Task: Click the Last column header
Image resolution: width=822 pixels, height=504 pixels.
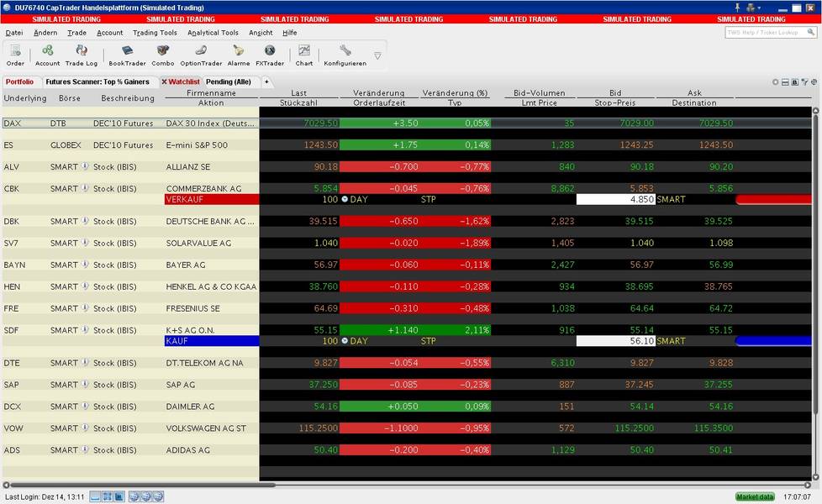Action: pos(299,92)
